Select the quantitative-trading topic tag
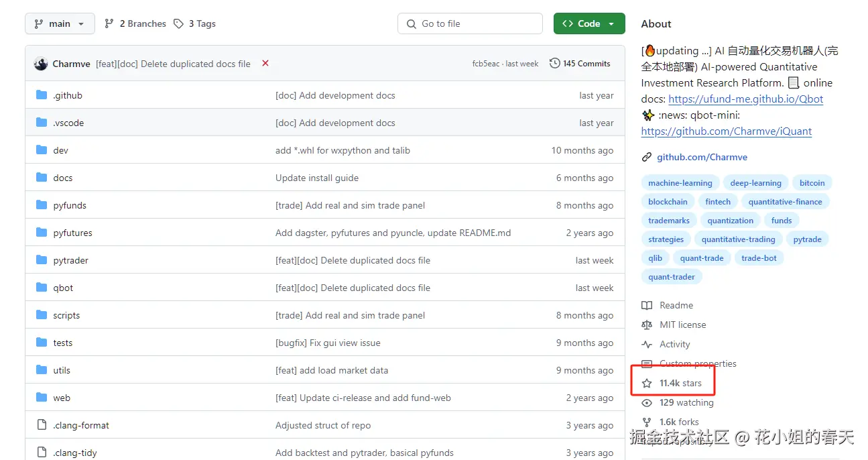This screenshot has width=868, height=460. (x=739, y=239)
